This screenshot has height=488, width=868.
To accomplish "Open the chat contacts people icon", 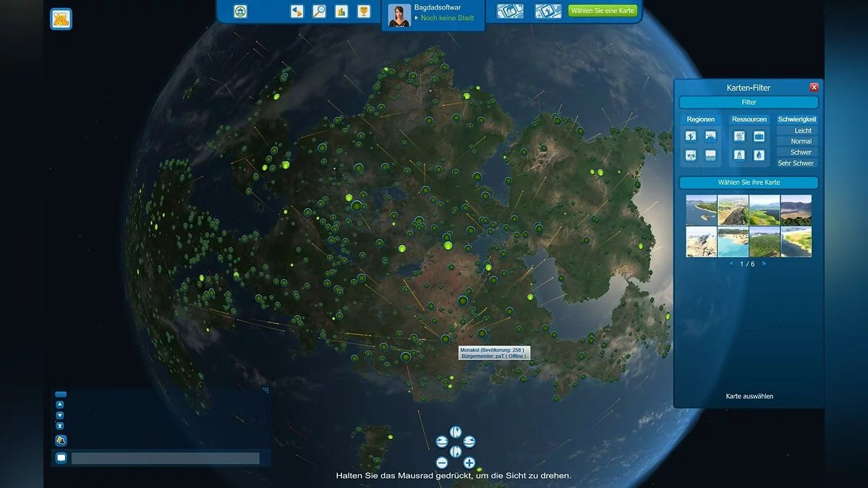I will pos(61,440).
